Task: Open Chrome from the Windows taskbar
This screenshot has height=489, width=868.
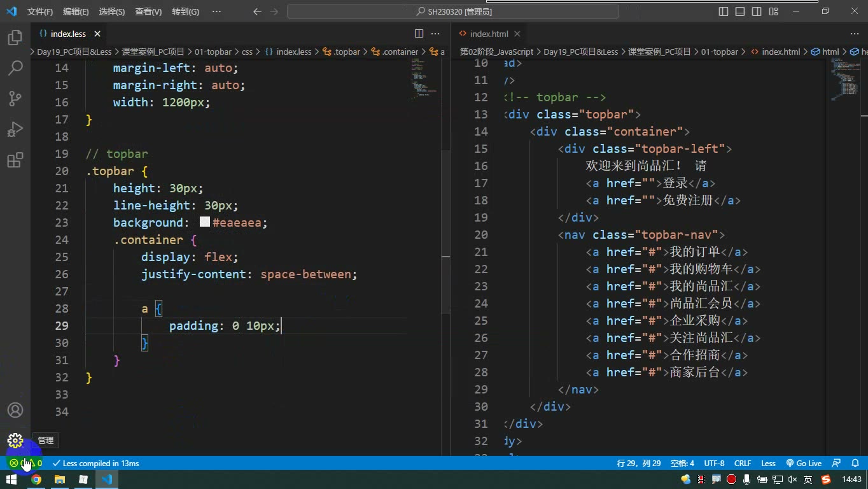Action: click(x=36, y=479)
